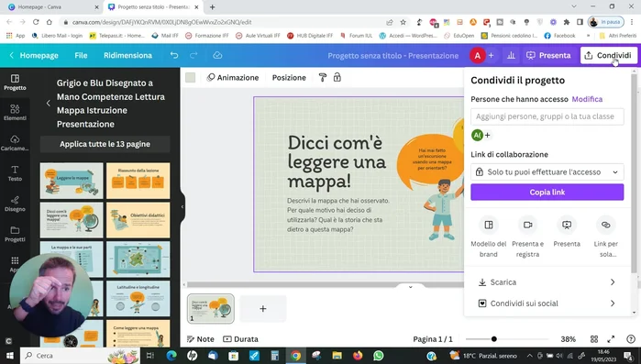This screenshot has width=641, height=364.
Task: Click the undo arrow
Action: tap(174, 55)
